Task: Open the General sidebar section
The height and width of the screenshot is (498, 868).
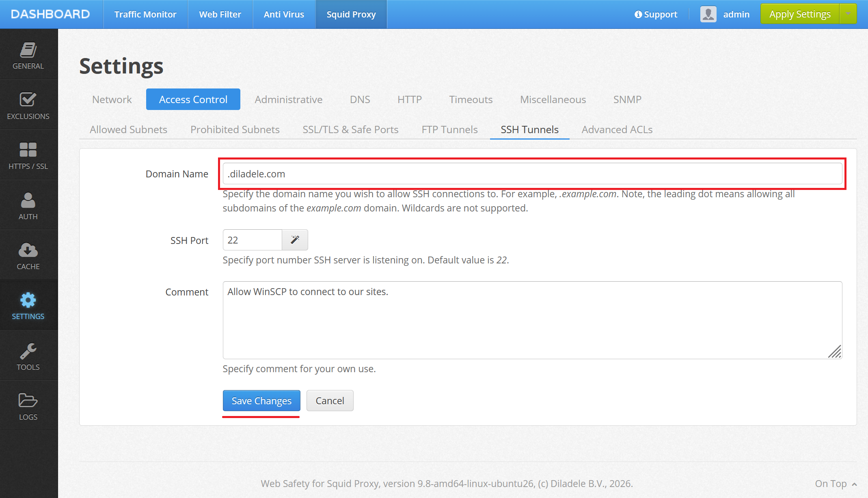Action: [28, 55]
